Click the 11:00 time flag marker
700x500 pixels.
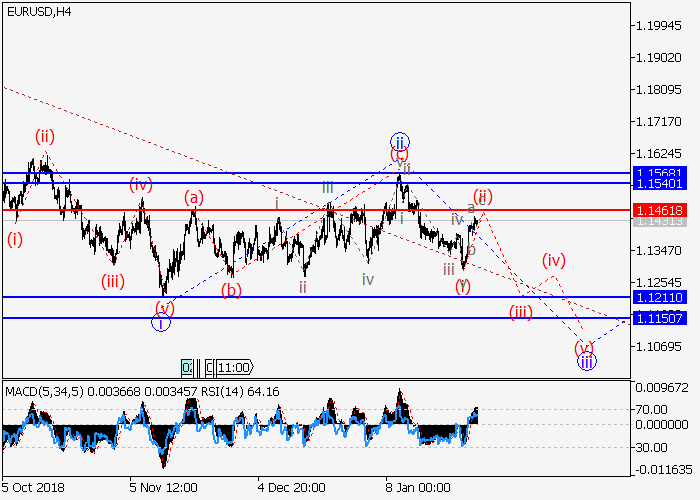236,367
